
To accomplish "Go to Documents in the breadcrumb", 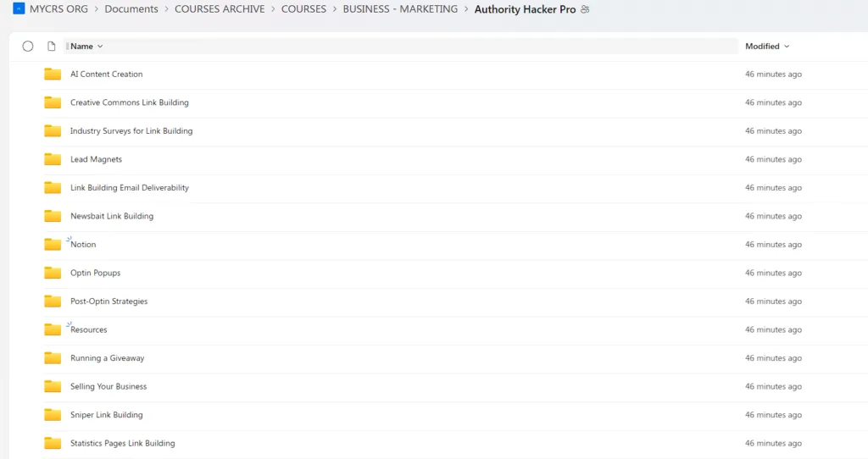I will click(131, 9).
